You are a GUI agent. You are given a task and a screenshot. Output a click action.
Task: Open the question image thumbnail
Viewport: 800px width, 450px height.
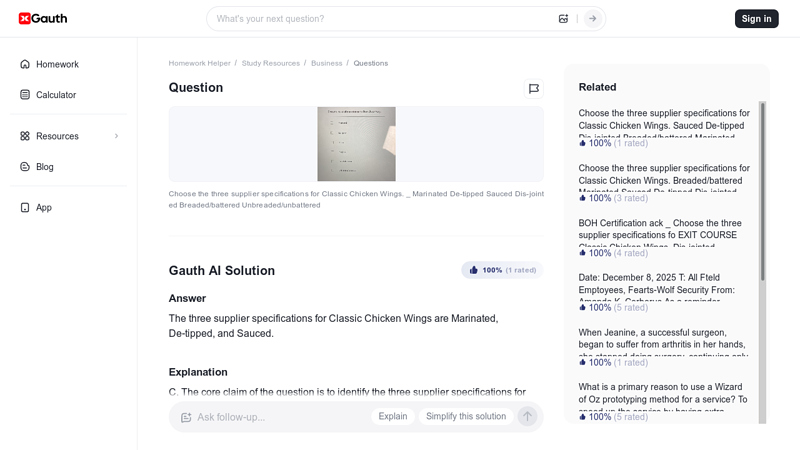point(356,144)
